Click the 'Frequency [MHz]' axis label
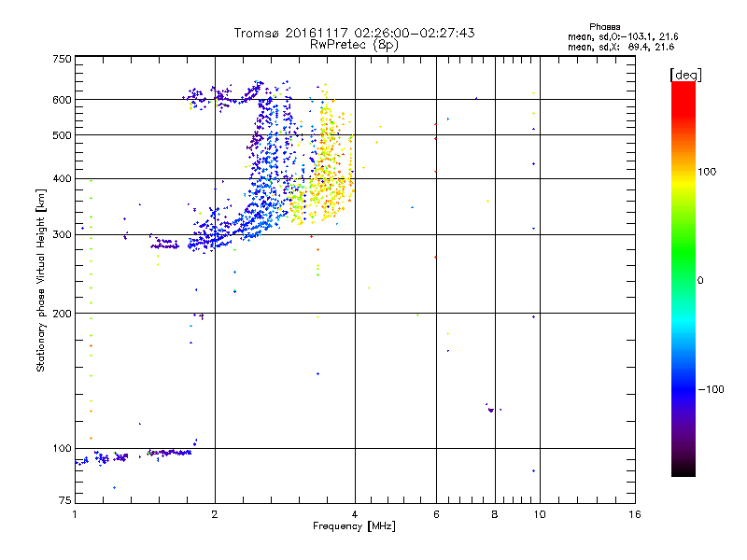Screen dimensions: 747x560 [354, 526]
